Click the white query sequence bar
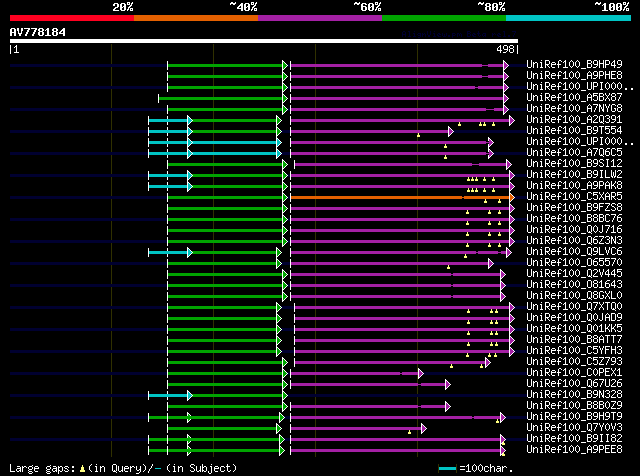 coord(264,41)
